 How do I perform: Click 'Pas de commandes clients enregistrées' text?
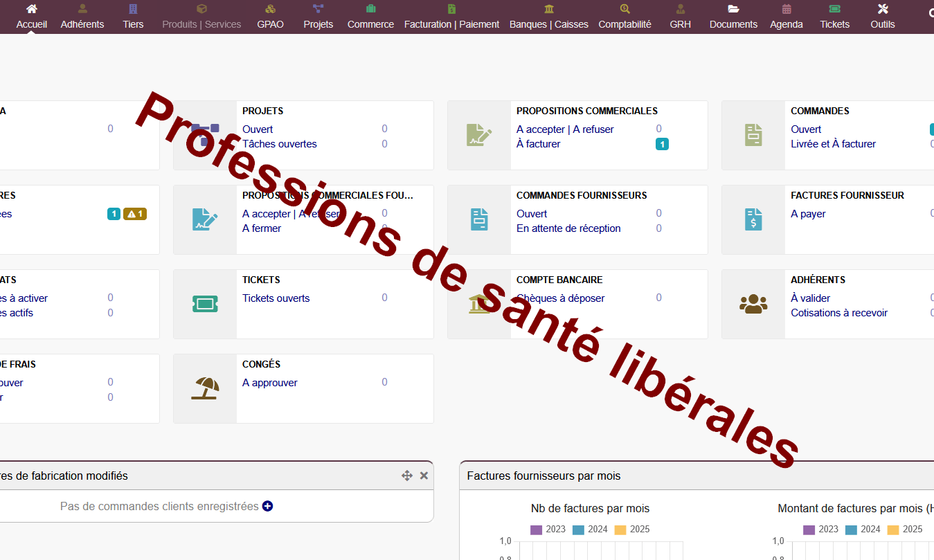click(x=159, y=506)
